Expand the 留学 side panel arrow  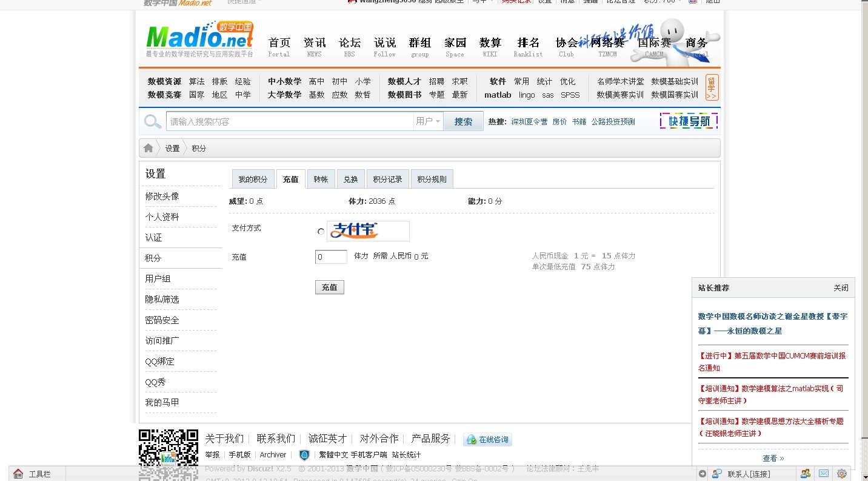coord(712,87)
